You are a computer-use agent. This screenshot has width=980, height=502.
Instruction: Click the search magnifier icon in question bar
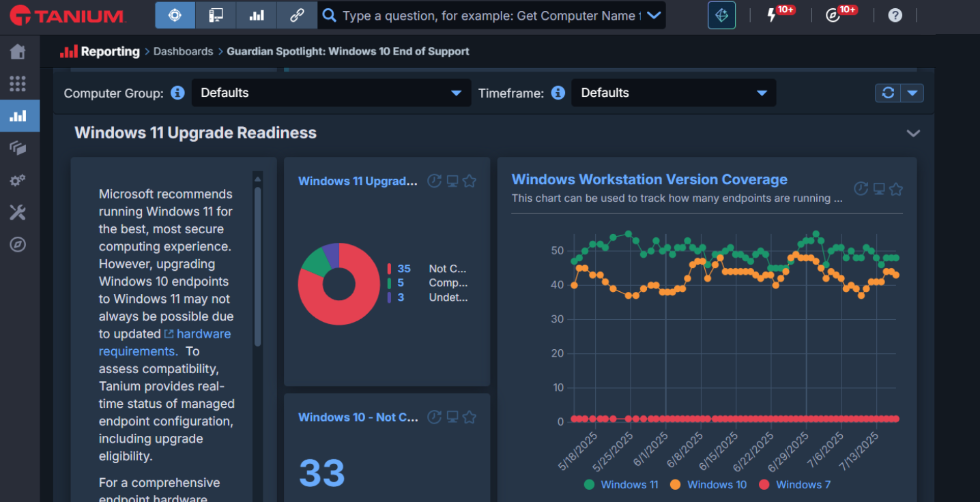(x=330, y=15)
